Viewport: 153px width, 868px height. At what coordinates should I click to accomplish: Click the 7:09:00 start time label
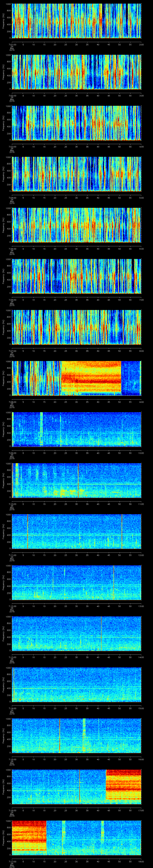pos(12,453)
